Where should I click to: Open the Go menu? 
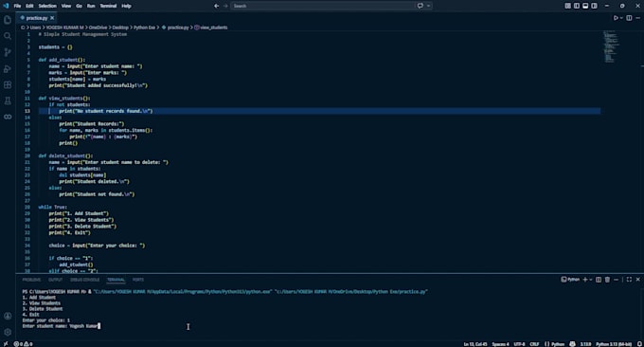pos(79,6)
